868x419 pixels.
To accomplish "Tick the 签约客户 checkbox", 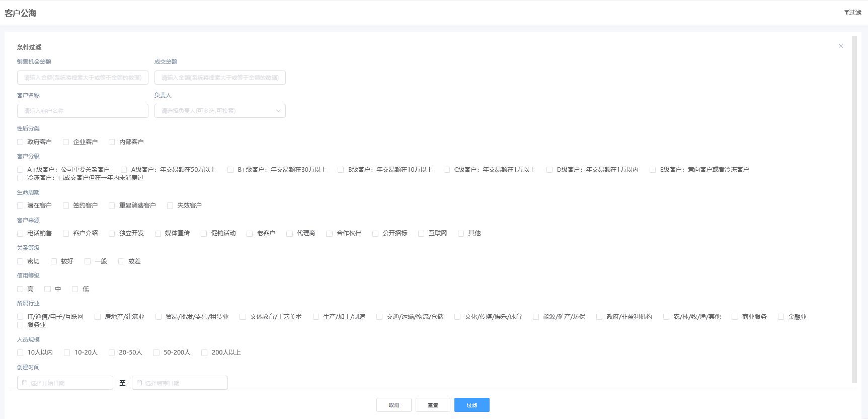I will tap(66, 205).
